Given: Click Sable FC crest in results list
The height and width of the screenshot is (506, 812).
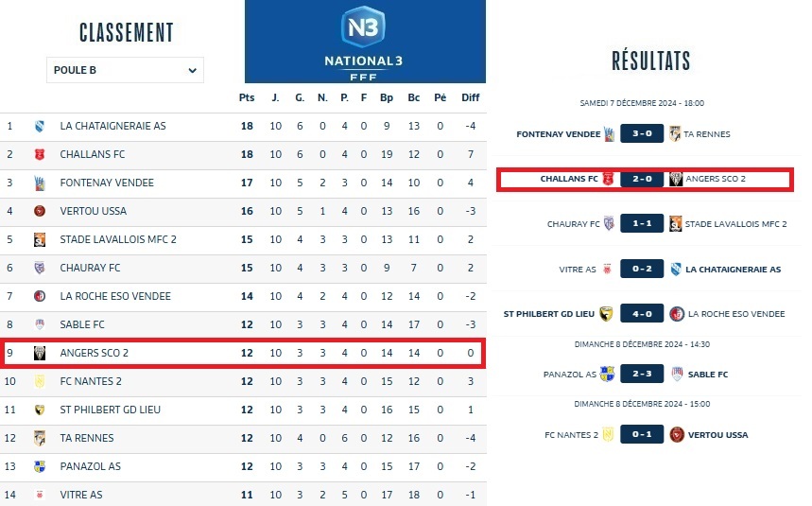Looking at the screenshot, I should pos(676,374).
